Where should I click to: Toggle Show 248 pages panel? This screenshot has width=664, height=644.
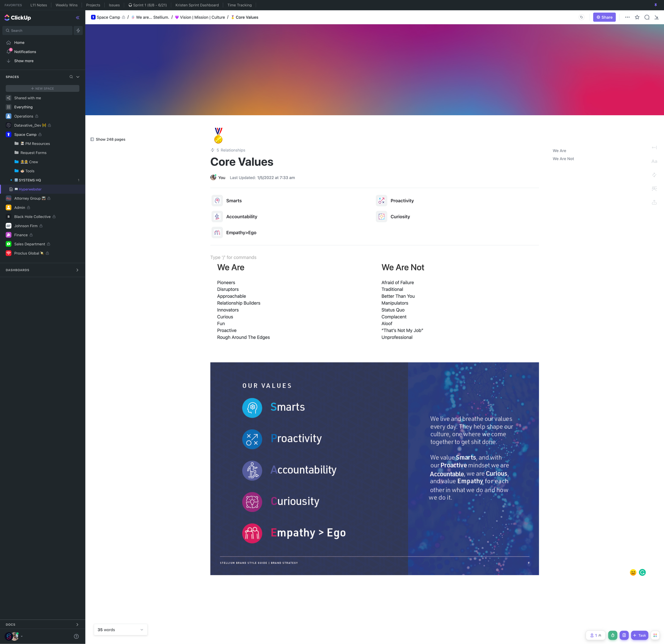pyautogui.click(x=108, y=139)
